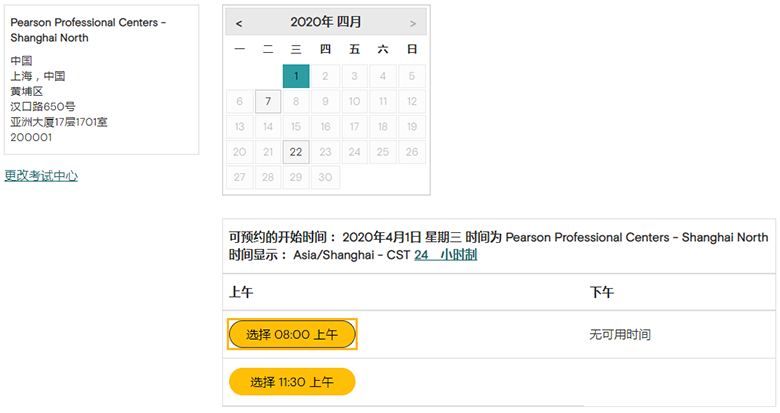Click the 选择 11:30 上午 button
Screen dimensions: 780x413
(x=292, y=382)
